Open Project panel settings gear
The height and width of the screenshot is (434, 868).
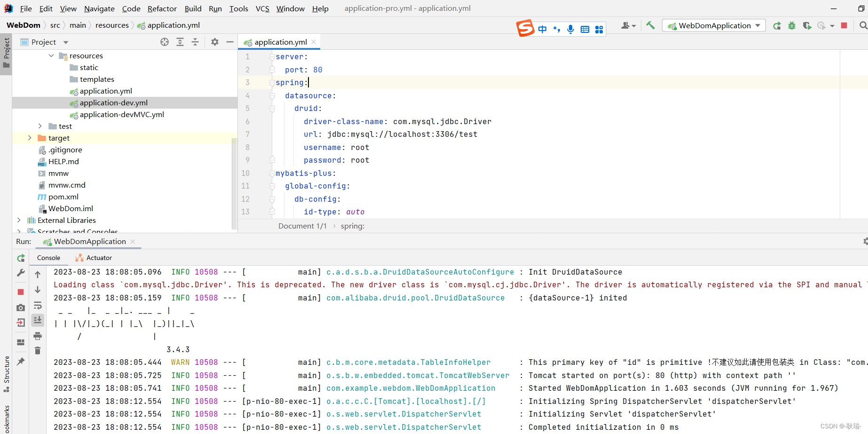point(215,42)
